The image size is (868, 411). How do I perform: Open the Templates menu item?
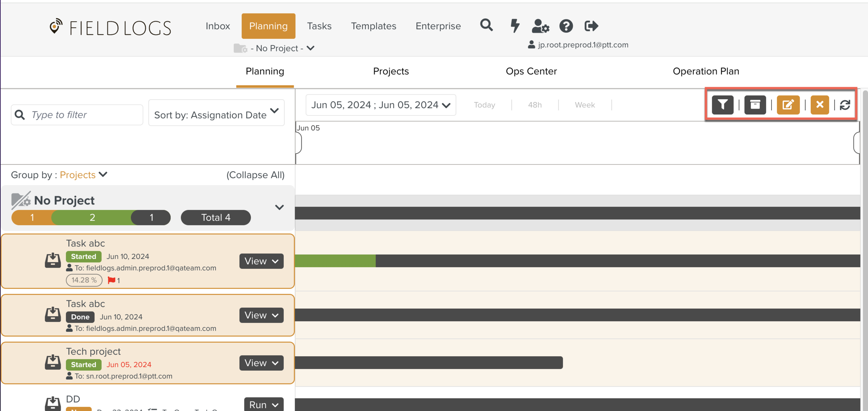373,26
